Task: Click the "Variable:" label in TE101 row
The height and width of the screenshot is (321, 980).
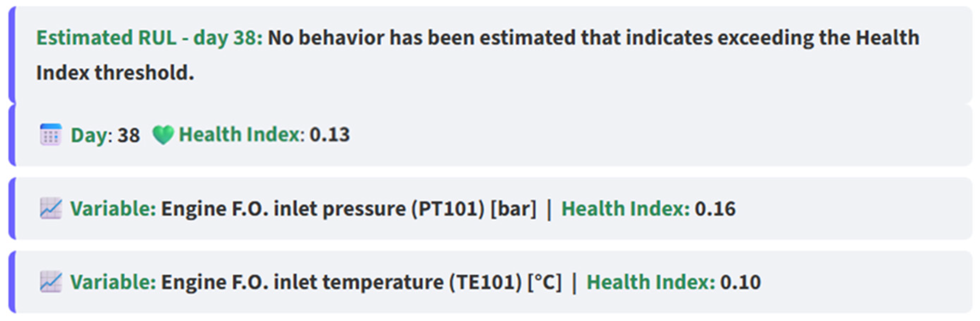Action: click(x=113, y=282)
